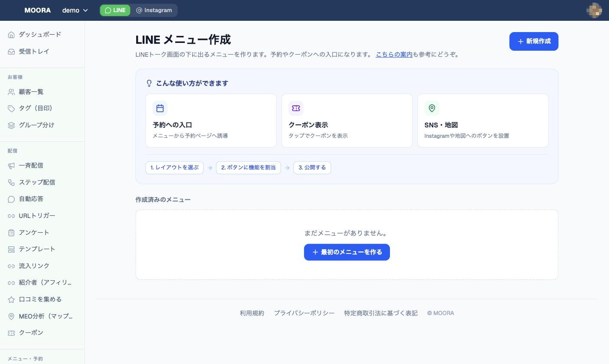
Task: Click the location pin icon in SNS・地図 card
Action: point(432,108)
